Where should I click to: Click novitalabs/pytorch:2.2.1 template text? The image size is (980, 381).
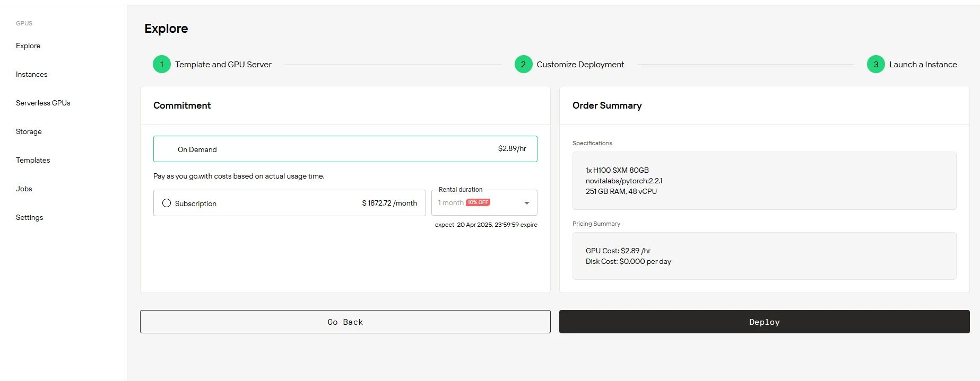tap(624, 181)
